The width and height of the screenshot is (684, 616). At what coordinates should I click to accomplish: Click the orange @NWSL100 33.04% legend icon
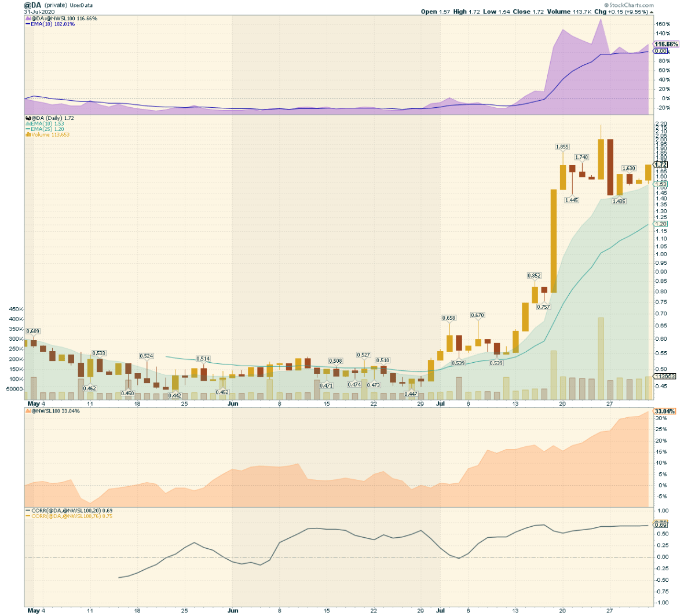pos(27,411)
